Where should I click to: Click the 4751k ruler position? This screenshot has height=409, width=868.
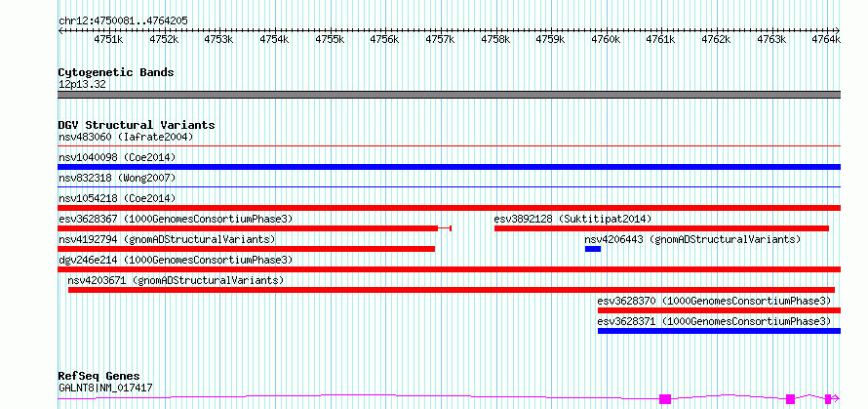click(108, 39)
